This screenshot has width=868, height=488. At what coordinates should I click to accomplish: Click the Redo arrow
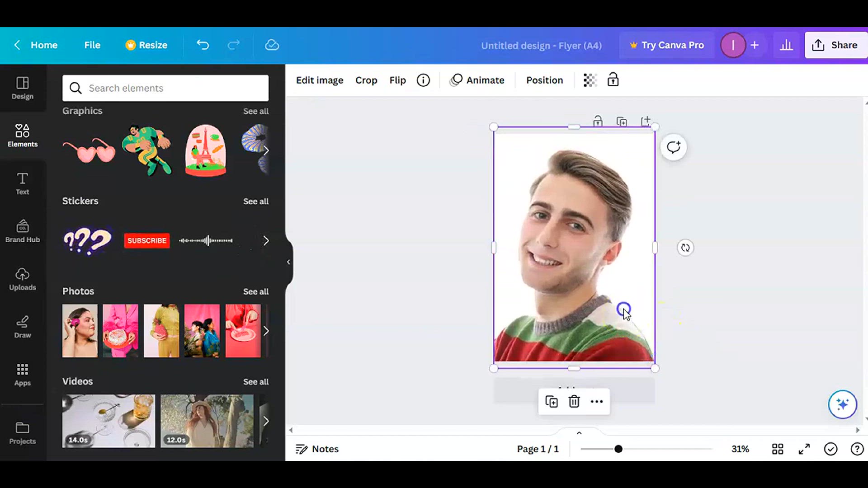point(234,45)
